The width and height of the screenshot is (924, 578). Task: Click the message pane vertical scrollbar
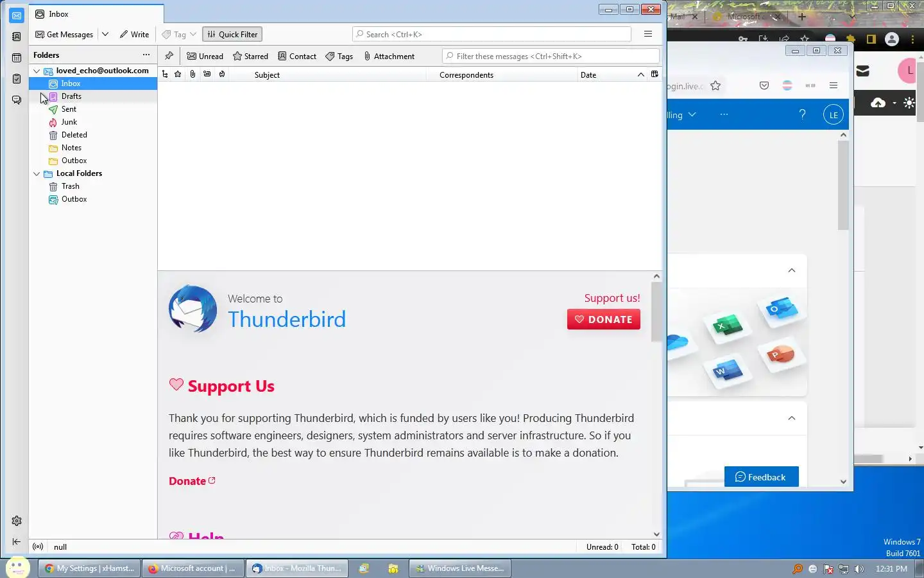pyautogui.click(x=656, y=311)
